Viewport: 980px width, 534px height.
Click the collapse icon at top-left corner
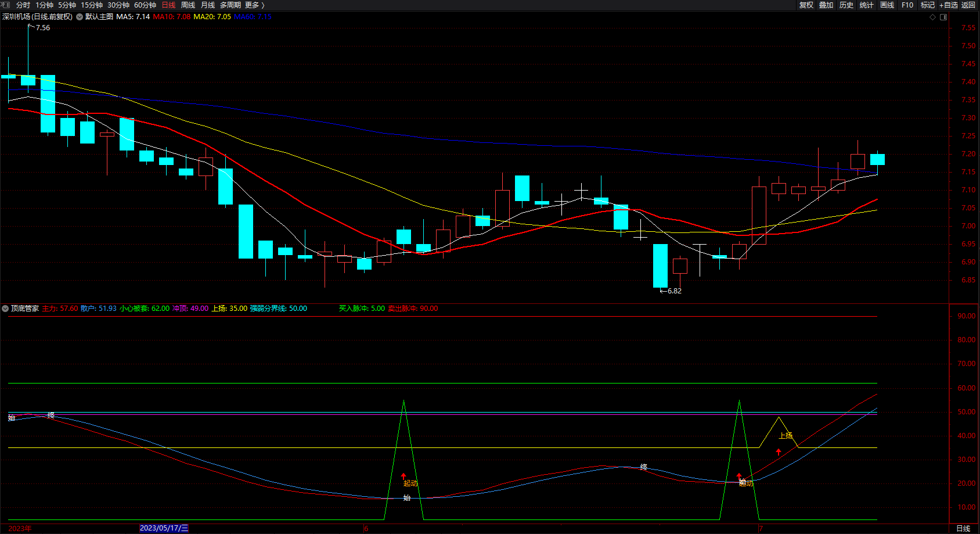5,5
